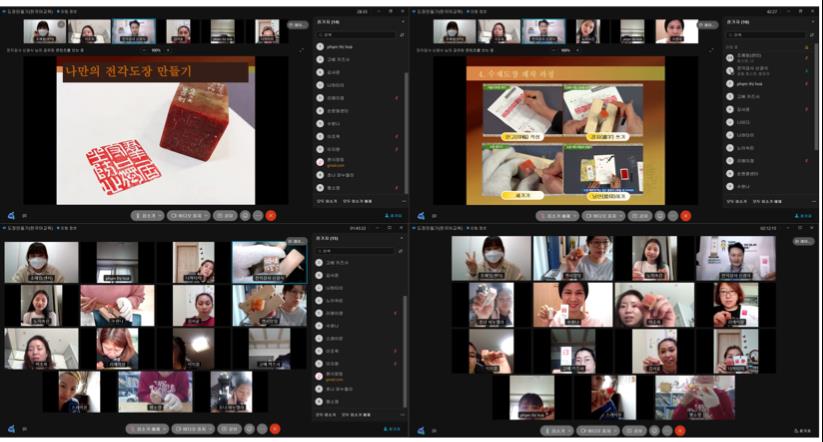Toggle camera in gallery window without participant list
Screen dimensions: 823x442
click(x=597, y=430)
